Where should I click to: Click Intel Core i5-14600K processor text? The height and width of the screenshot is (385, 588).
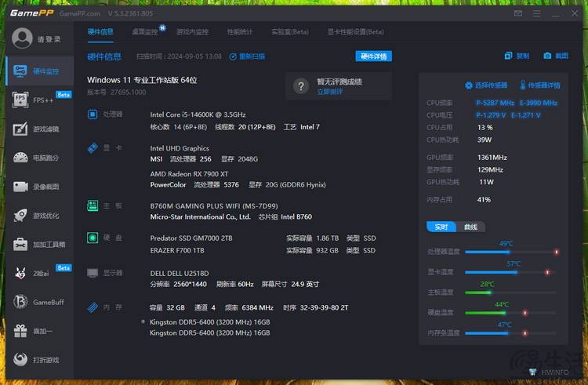(198, 114)
